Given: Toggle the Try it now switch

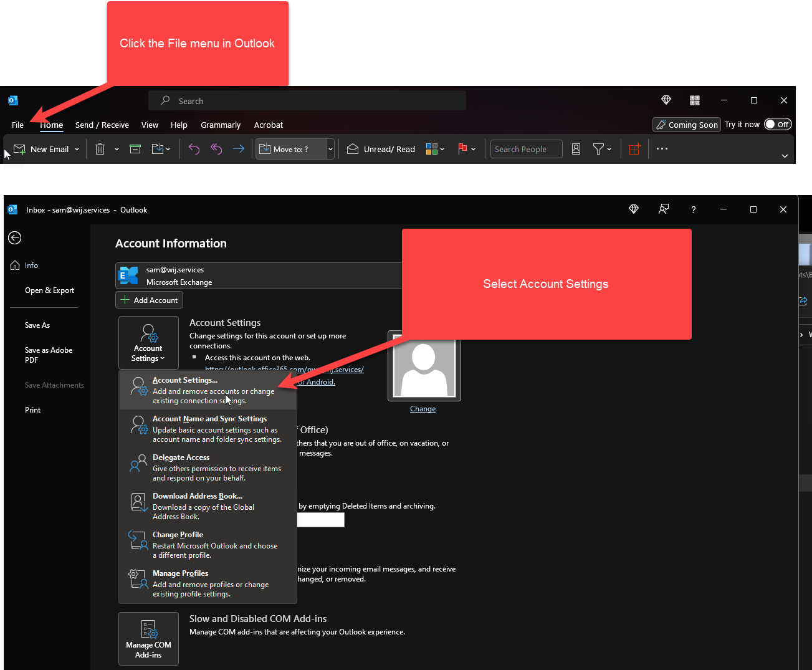Looking at the screenshot, I should click(x=778, y=124).
